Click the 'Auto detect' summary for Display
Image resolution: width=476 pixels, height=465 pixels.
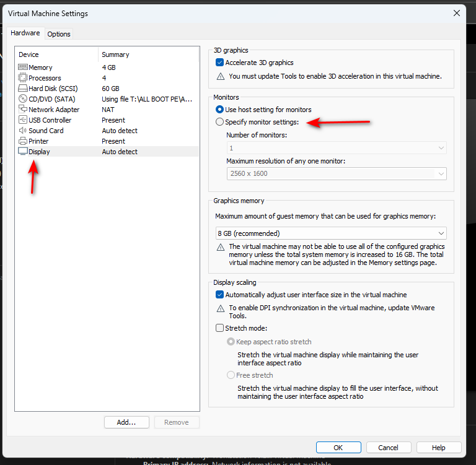click(x=120, y=152)
